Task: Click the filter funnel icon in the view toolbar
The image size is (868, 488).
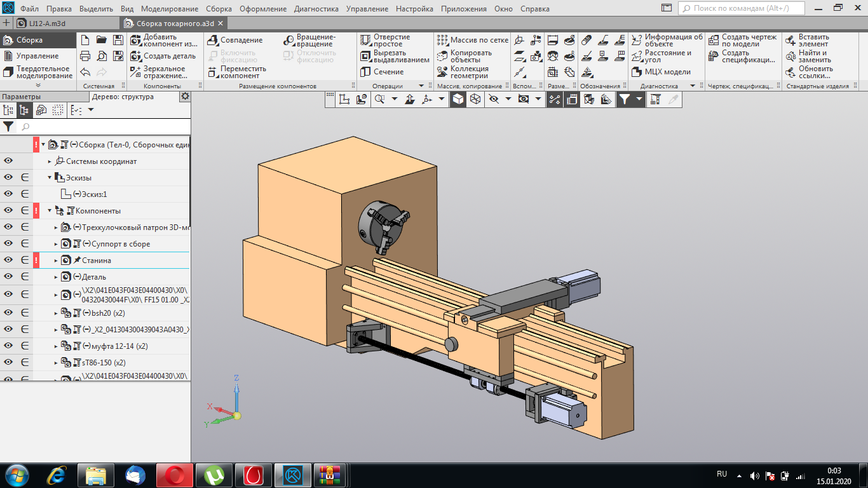Action: 625,99
